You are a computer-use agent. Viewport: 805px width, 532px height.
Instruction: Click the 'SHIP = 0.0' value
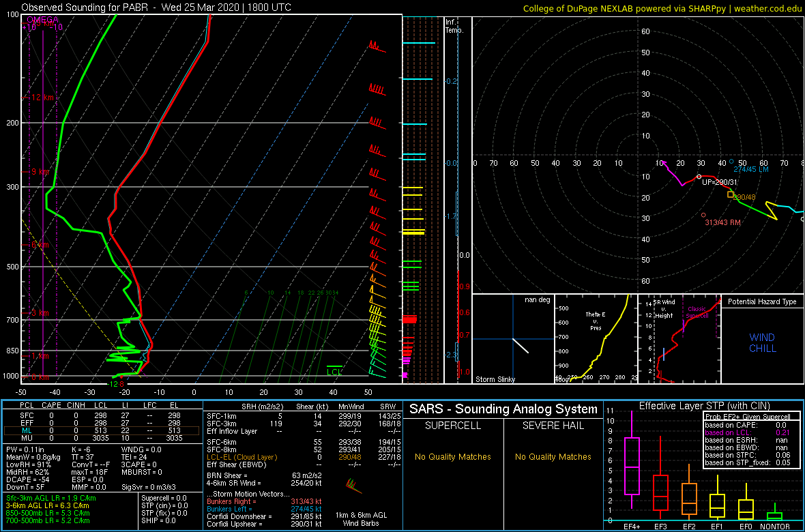(x=160, y=520)
